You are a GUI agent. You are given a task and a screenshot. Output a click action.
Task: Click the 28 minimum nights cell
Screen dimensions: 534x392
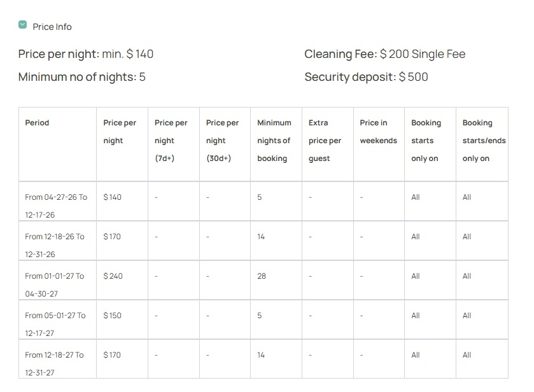pos(276,280)
